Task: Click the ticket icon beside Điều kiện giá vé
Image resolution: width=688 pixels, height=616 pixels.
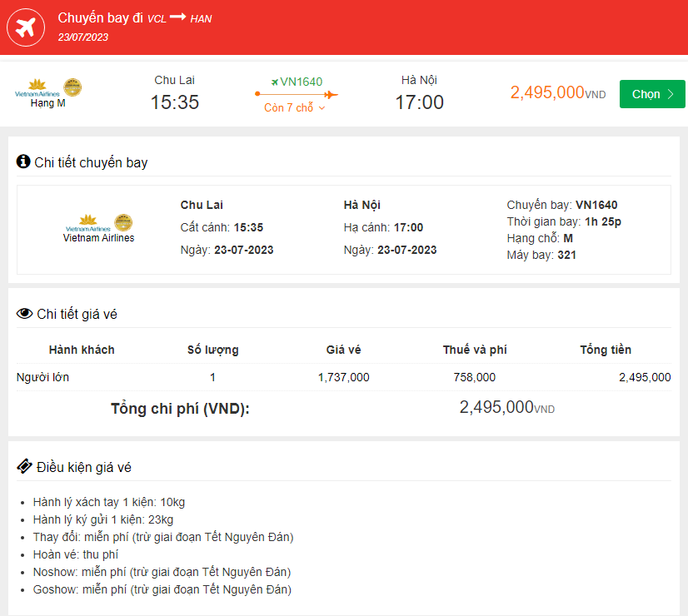Action: point(25,466)
